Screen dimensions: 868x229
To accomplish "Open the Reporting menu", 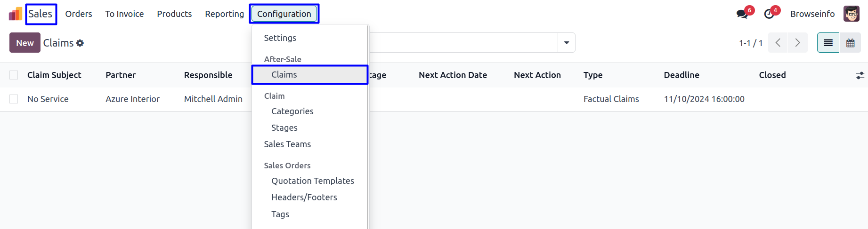I will [x=224, y=14].
